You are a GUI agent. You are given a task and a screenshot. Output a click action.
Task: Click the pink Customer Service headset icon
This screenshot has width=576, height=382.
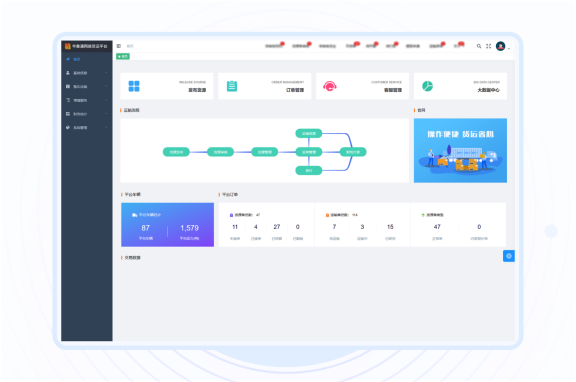tap(330, 86)
